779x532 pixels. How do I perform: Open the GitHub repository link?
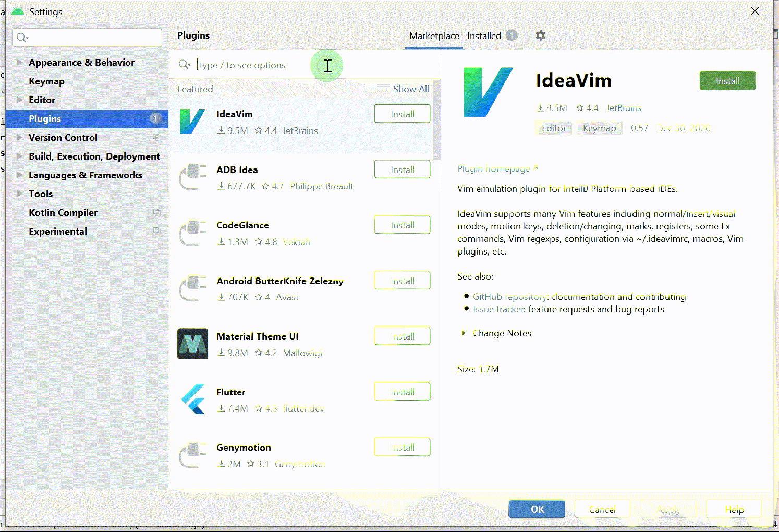coord(510,296)
